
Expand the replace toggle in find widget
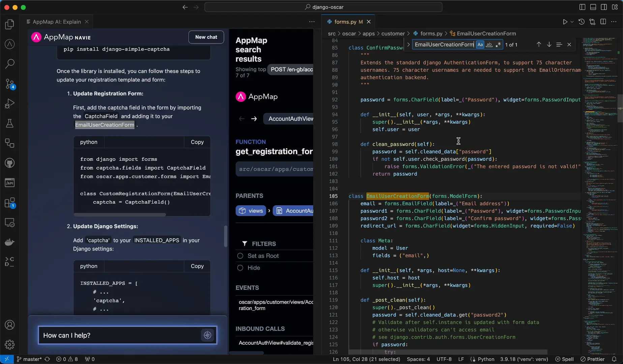tap(408, 44)
